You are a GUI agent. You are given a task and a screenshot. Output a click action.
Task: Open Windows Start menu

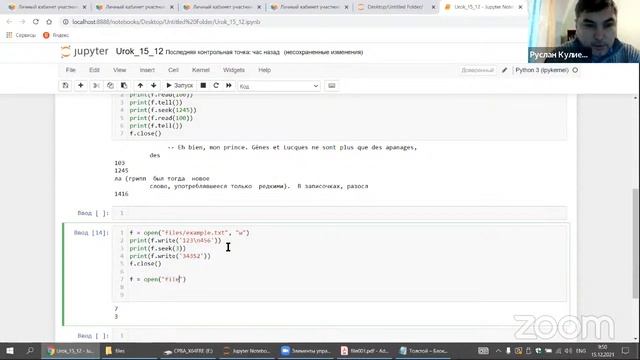(10, 351)
